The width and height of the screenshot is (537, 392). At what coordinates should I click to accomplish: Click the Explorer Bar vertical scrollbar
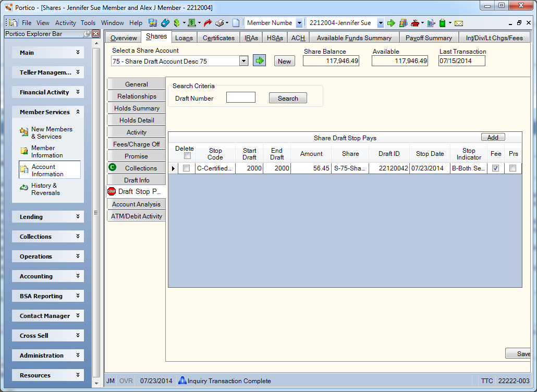[x=96, y=212]
